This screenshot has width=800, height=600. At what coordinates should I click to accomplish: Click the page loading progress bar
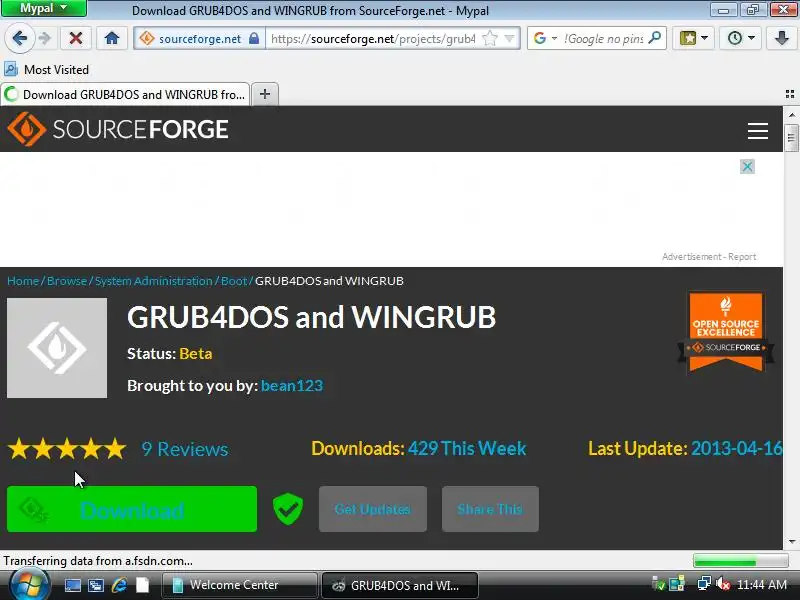(740, 561)
